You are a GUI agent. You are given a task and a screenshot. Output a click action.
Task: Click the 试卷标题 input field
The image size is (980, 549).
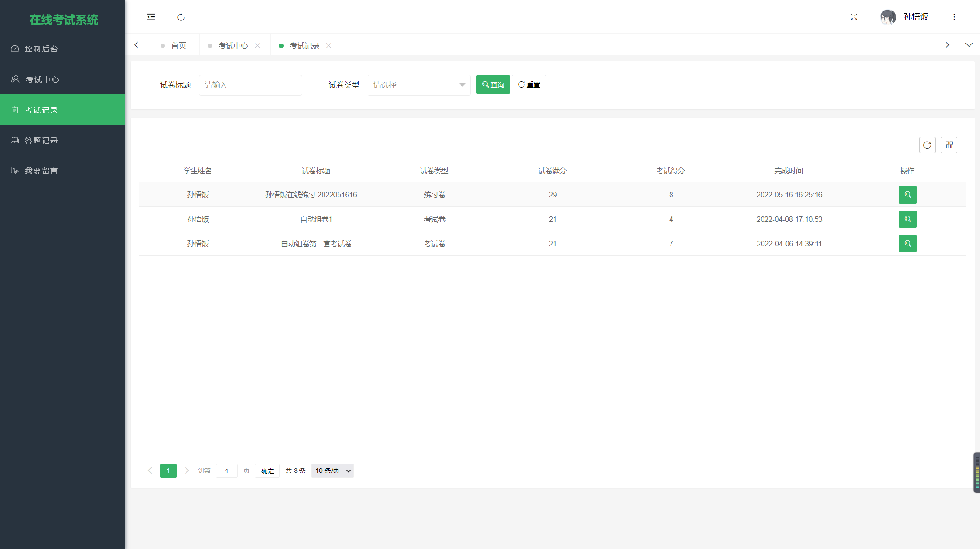pos(250,85)
